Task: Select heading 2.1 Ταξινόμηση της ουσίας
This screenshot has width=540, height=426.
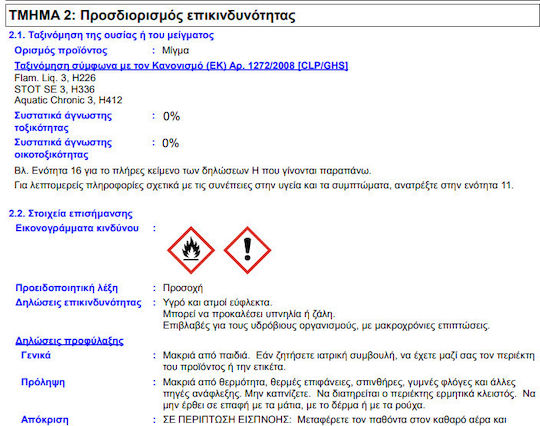Action: click(x=111, y=35)
